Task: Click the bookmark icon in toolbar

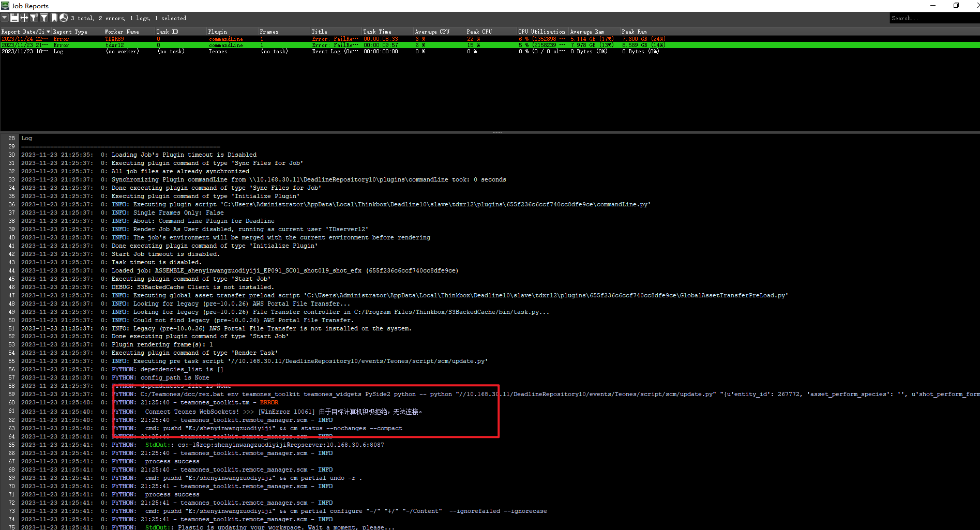Action: click(x=54, y=18)
